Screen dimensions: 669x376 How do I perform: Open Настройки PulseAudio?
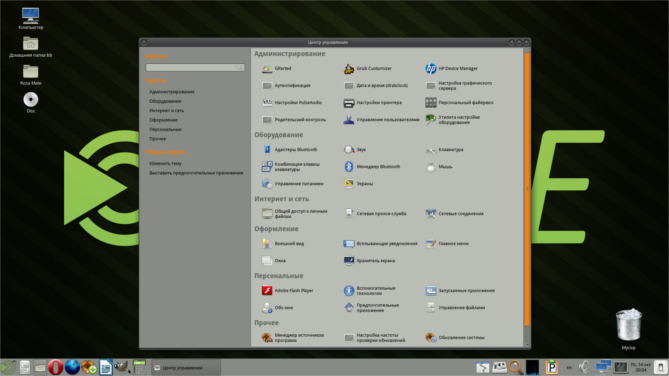292,102
